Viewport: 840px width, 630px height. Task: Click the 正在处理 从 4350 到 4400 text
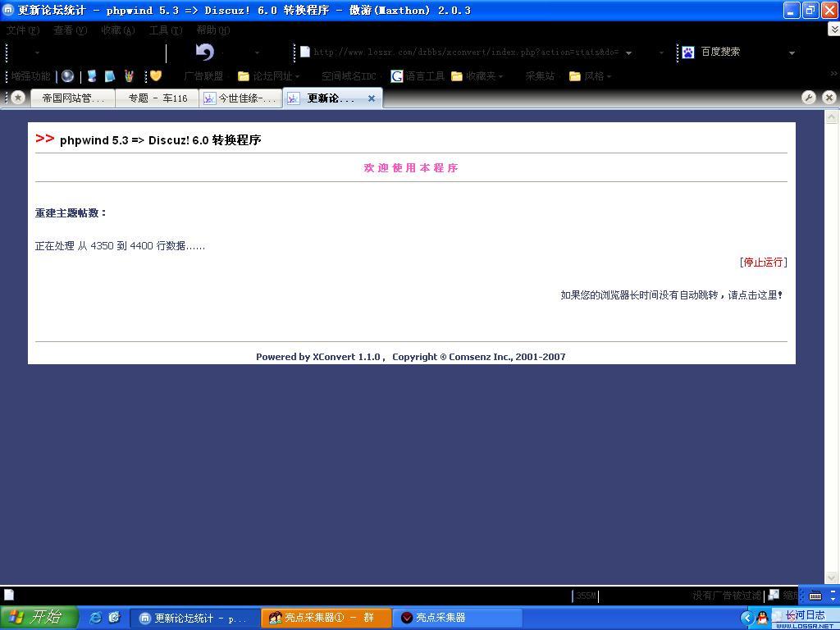pyautogui.click(x=120, y=246)
